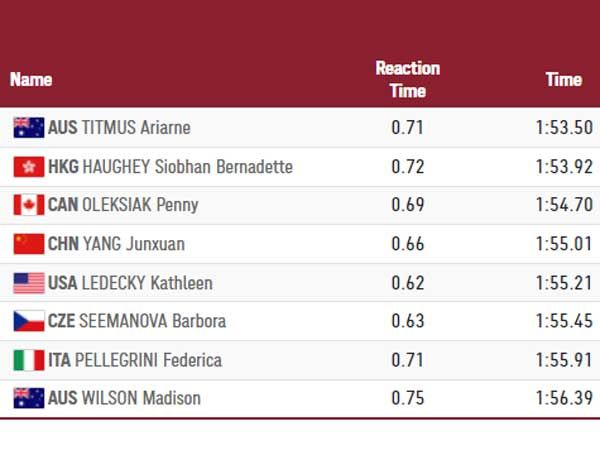Select LEDECKY Kathleen athlete name
This screenshot has height=450, width=600.
pos(148,283)
